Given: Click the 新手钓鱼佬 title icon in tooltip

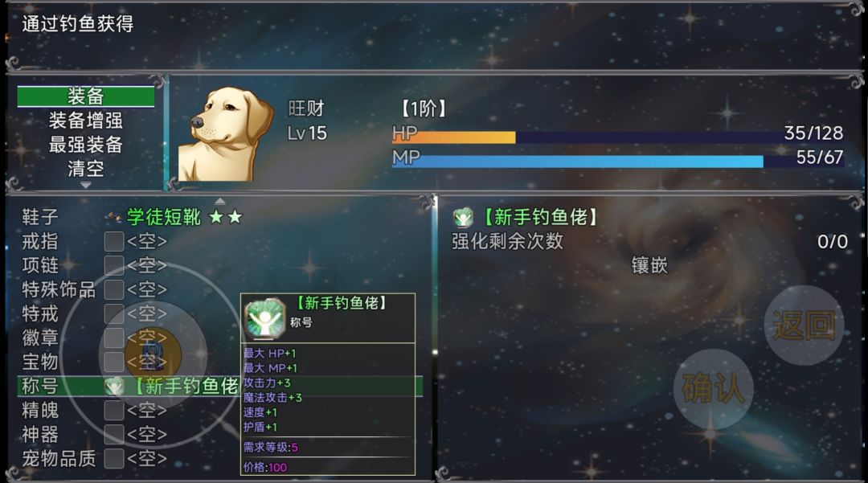Looking at the screenshot, I should pos(264,317).
